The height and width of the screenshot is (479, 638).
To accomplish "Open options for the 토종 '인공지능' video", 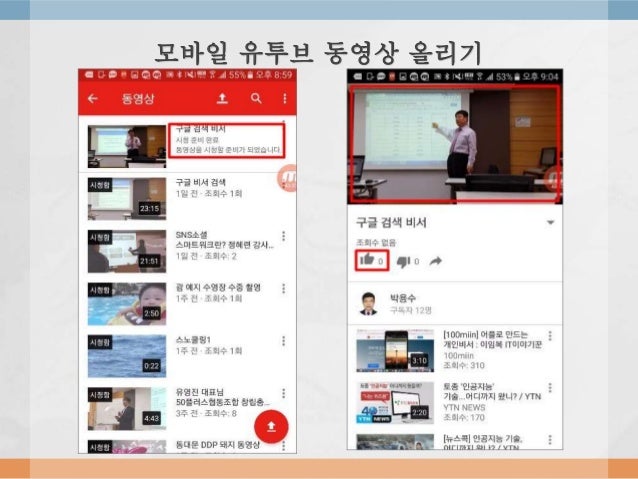I will [550, 388].
